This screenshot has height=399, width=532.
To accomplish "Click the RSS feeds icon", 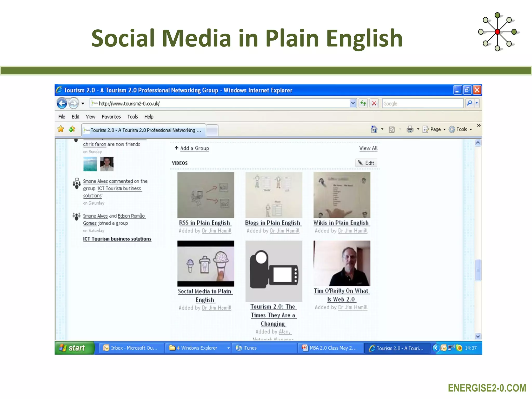I will click(391, 129).
